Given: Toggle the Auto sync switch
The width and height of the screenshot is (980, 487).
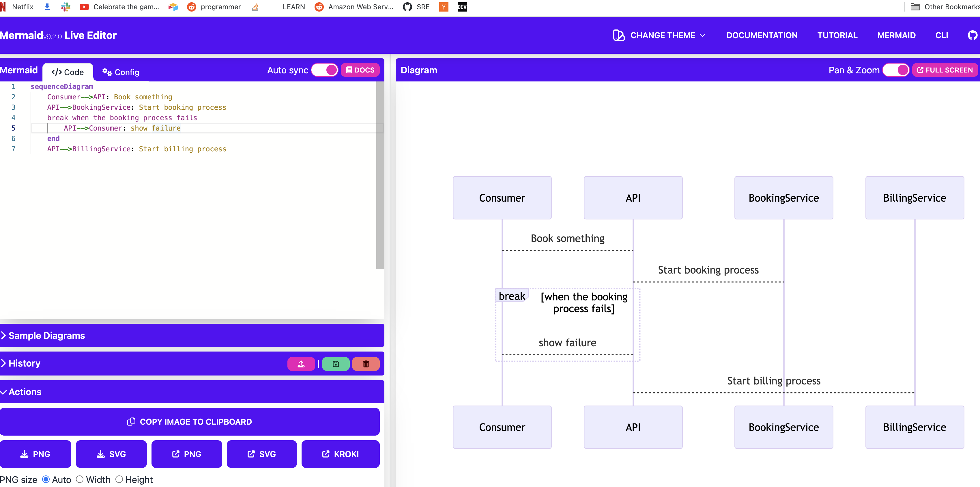Looking at the screenshot, I should coord(324,70).
